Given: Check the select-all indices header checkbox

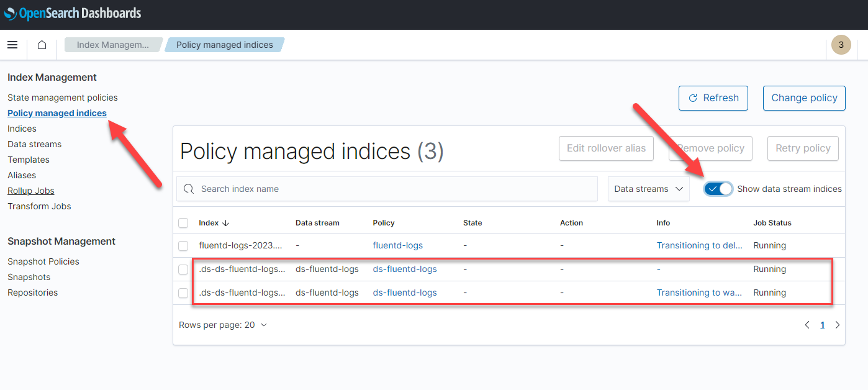Looking at the screenshot, I should click(x=183, y=223).
